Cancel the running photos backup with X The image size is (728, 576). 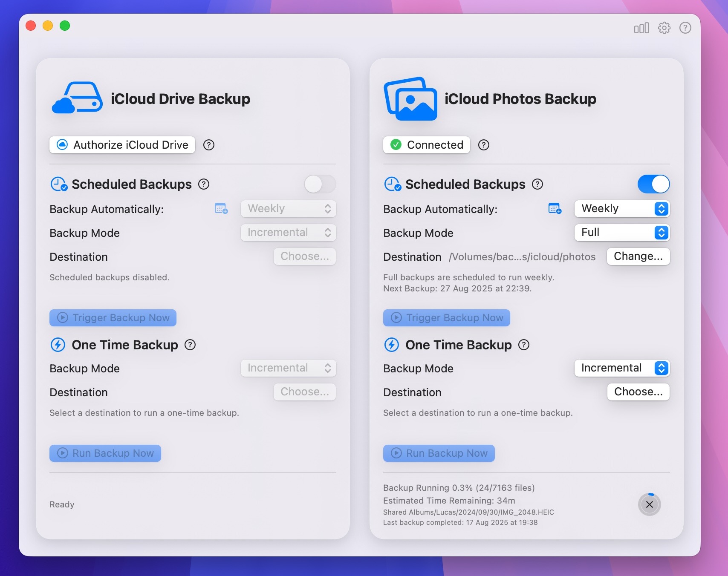650,504
